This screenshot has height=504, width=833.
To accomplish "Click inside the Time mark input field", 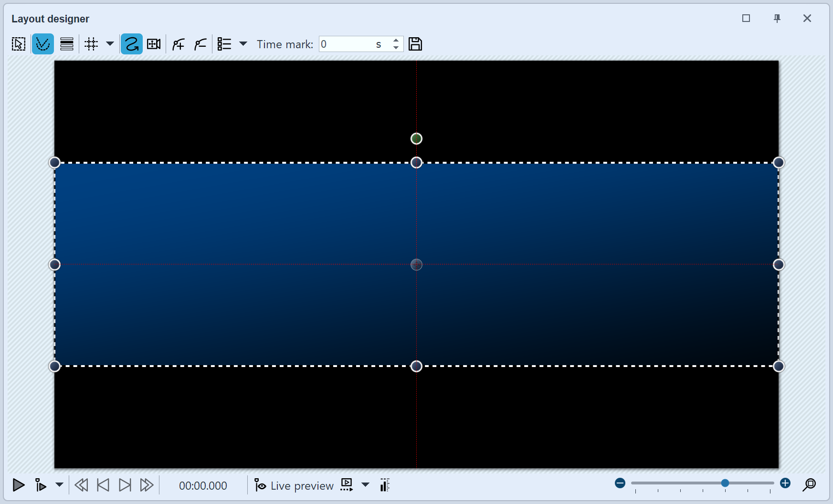I will [x=348, y=44].
